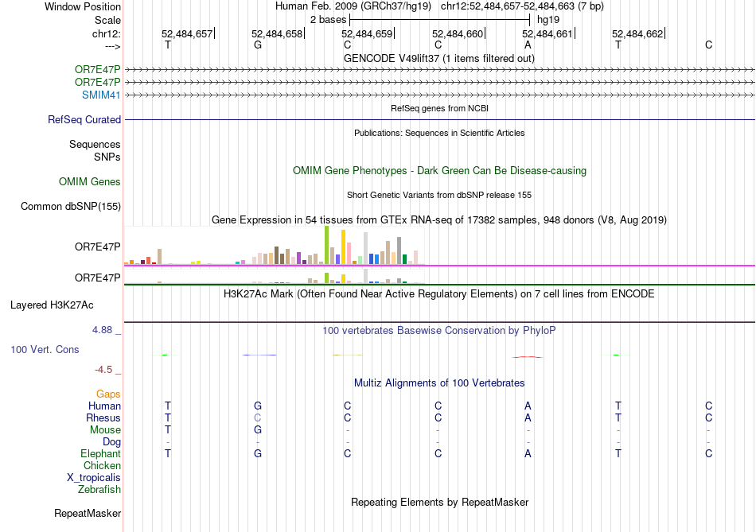Click the Human alignment row label

[104, 406]
